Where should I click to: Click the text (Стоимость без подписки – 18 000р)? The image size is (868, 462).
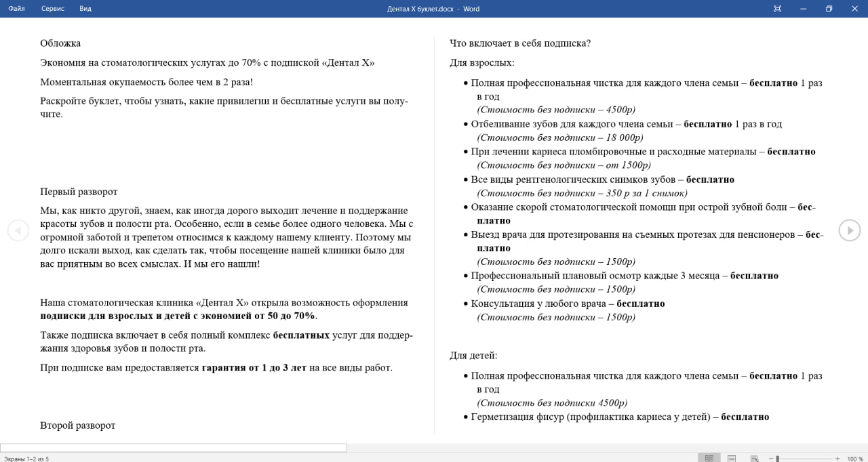click(x=560, y=138)
